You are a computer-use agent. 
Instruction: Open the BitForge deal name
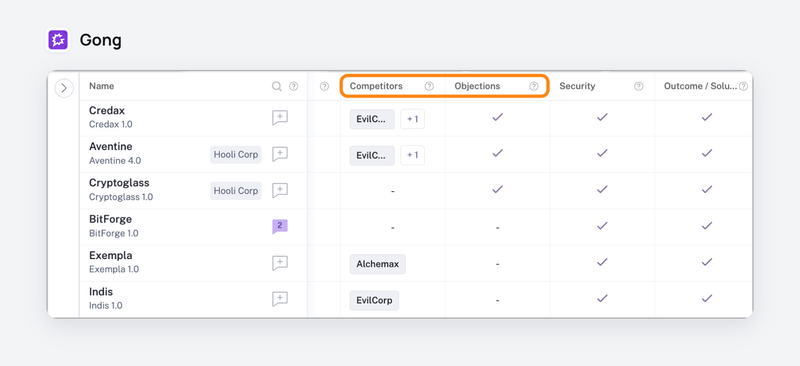[110, 219]
